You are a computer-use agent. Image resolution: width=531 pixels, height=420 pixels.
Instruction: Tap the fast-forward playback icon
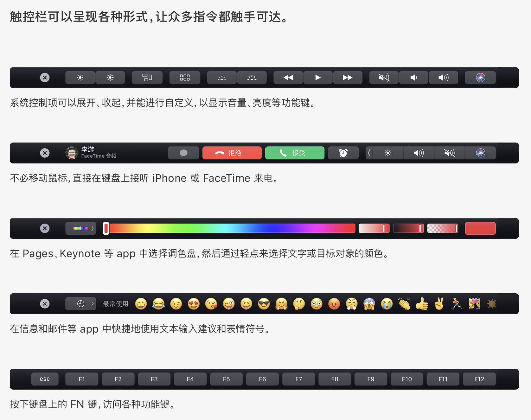(348, 78)
